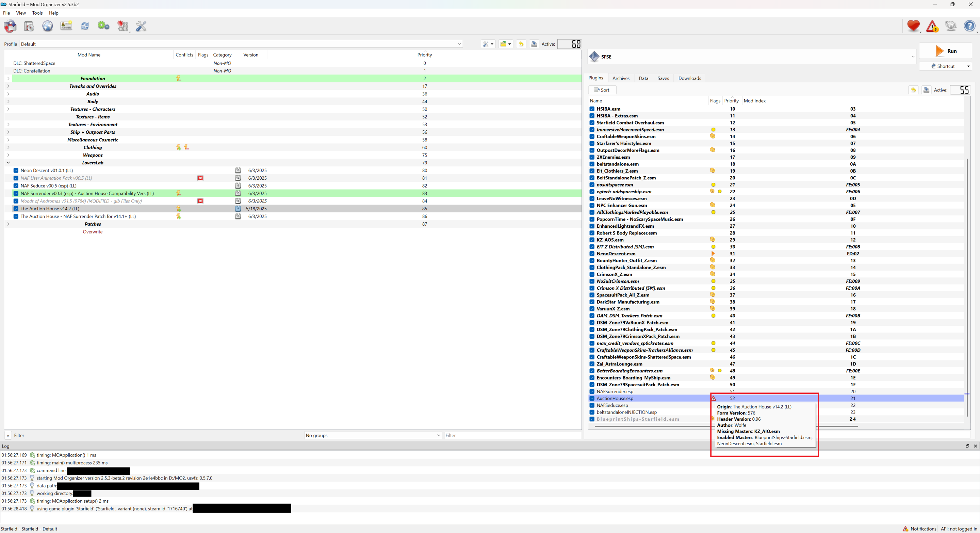The image size is (980, 533).
Task: Expand the Foundation separator
Action: (x=8, y=79)
